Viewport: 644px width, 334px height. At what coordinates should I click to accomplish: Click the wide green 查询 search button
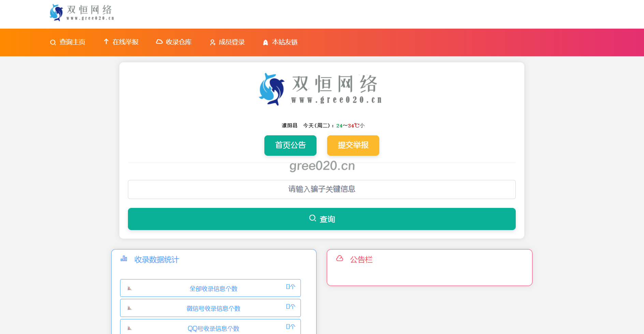322,219
